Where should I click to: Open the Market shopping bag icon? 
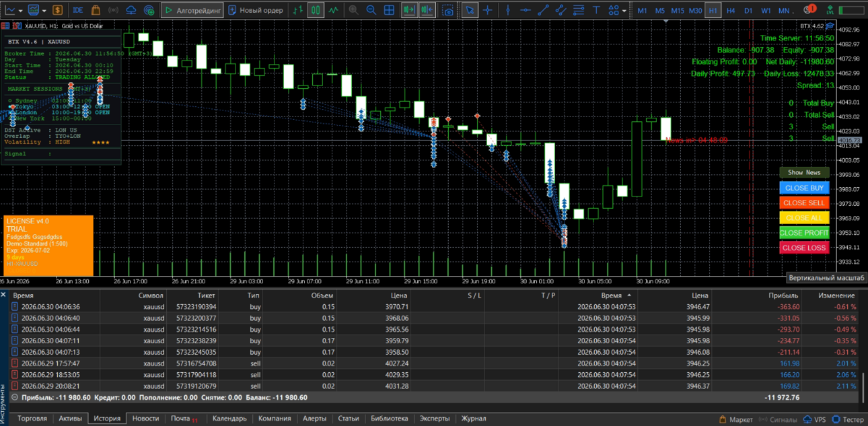(96, 10)
